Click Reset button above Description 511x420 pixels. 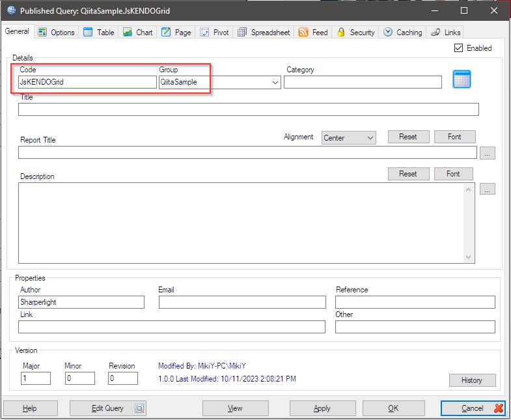pyautogui.click(x=408, y=174)
